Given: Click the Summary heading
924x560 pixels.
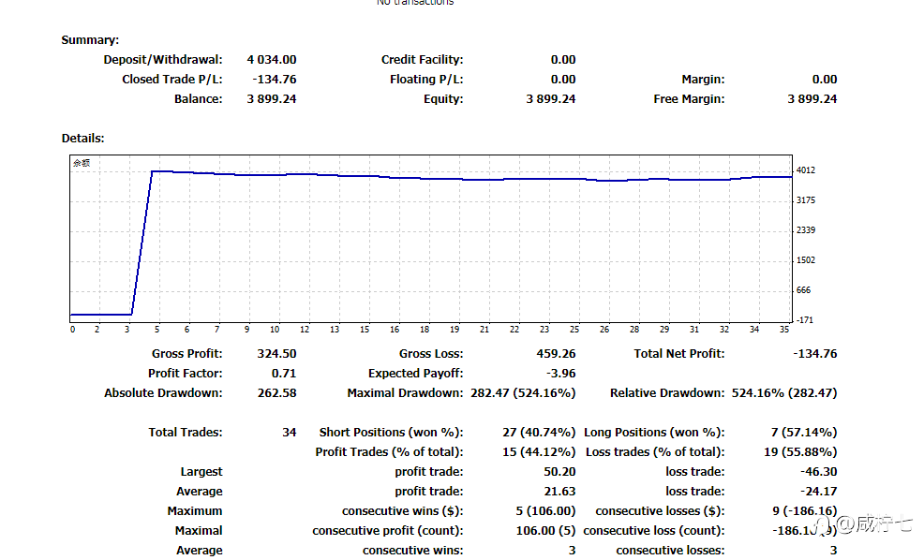Looking at the screenshot, I should click(x=90, y=40).
